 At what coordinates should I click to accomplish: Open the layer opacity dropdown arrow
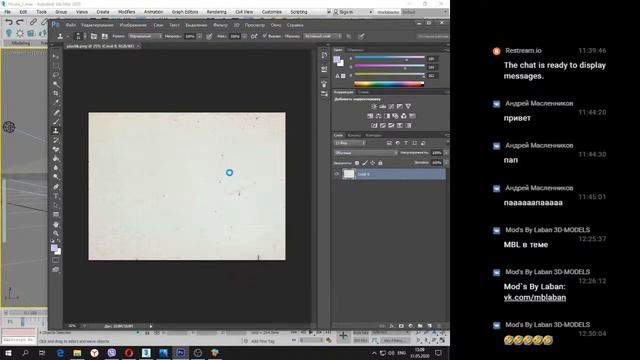coord(446,153)
